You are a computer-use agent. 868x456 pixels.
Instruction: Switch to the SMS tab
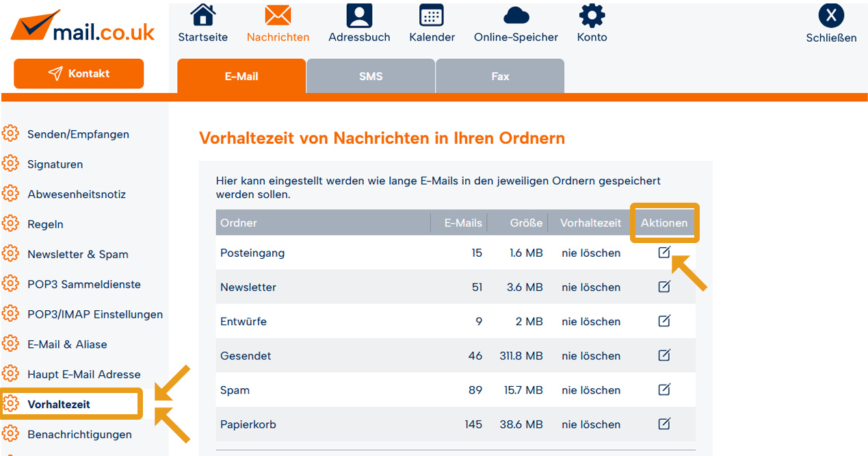371,77
